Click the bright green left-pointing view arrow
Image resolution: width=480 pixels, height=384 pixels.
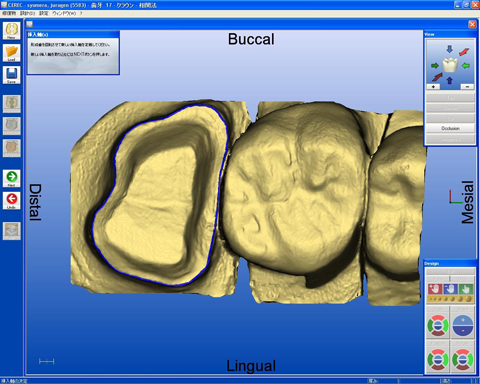point(466,66)
